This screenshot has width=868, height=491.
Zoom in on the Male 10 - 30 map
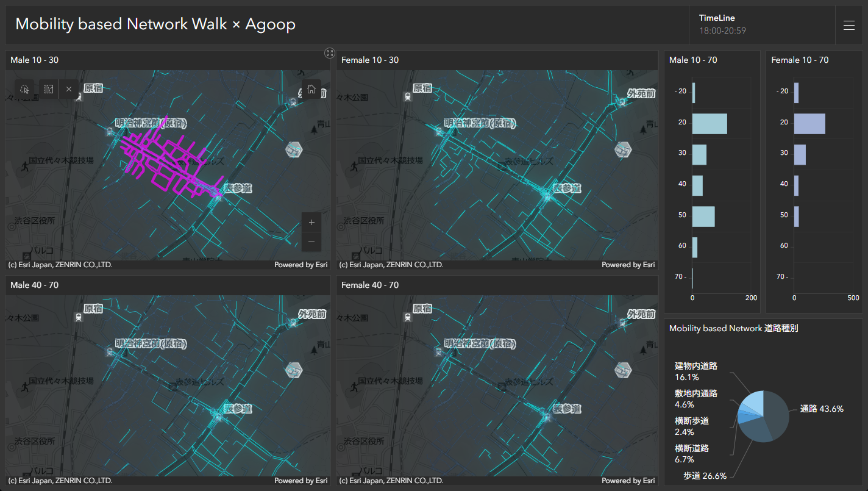coord(311,223)
